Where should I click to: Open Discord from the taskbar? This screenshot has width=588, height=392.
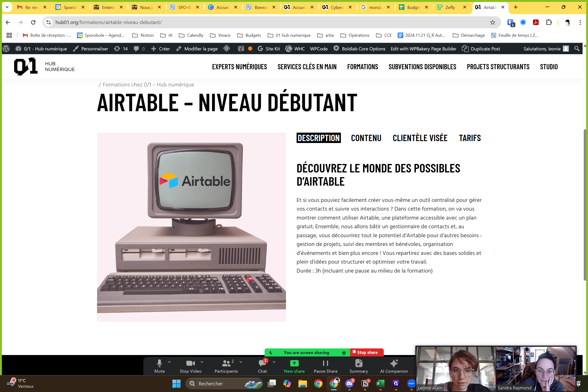coord(349,384)
